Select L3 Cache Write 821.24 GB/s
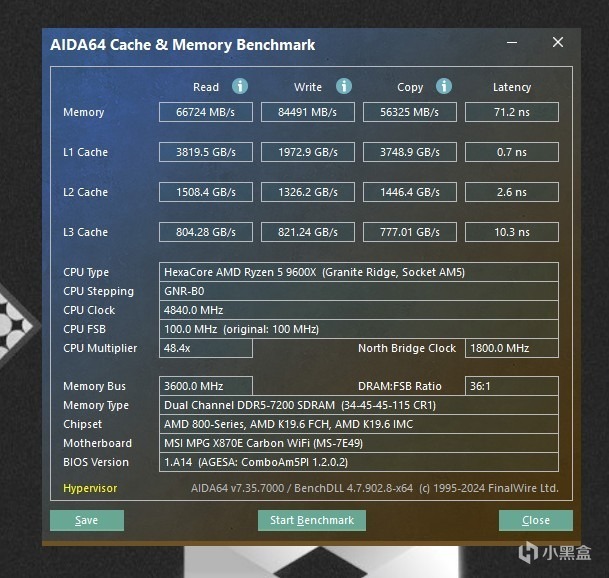The width and height of the screenshot is (609, 578). click(x=308, y=232)
